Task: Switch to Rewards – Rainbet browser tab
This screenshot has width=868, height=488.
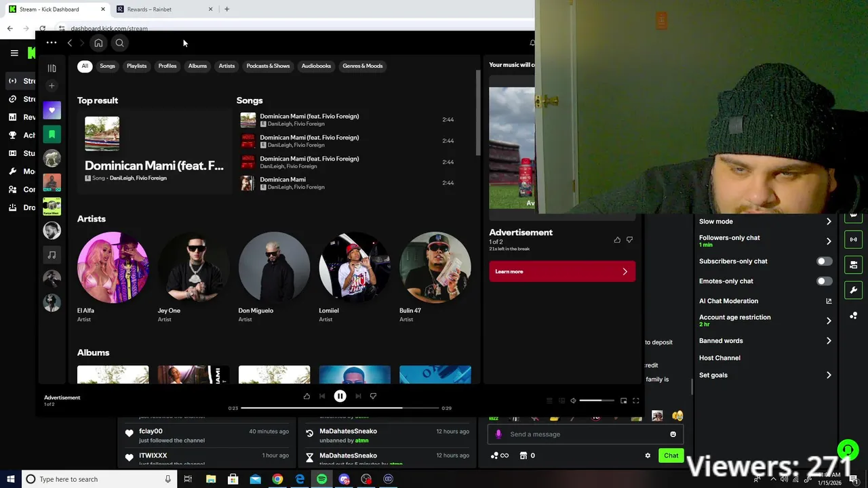Action: (163, 9)
